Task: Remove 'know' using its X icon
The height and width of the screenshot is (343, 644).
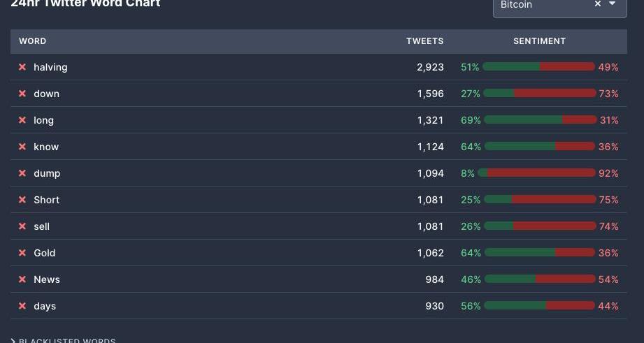Action: pyautogui.click(x=22, y=147)
